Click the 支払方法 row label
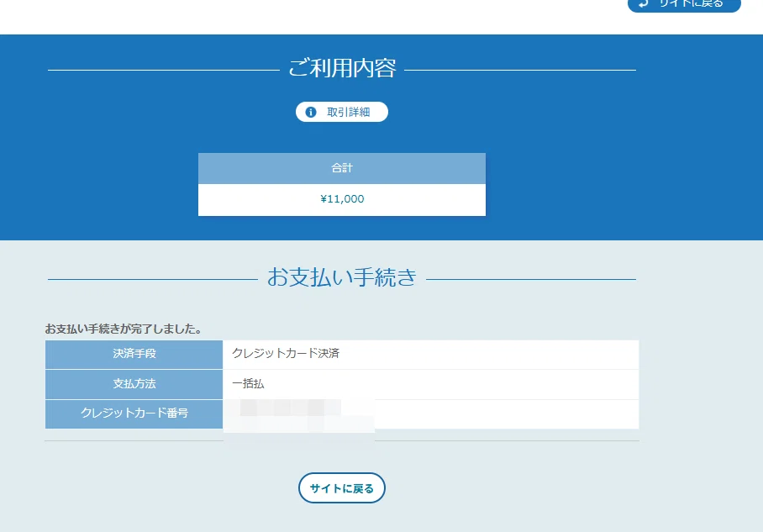Screen dimensions: 763x532 tap(134, 384)
